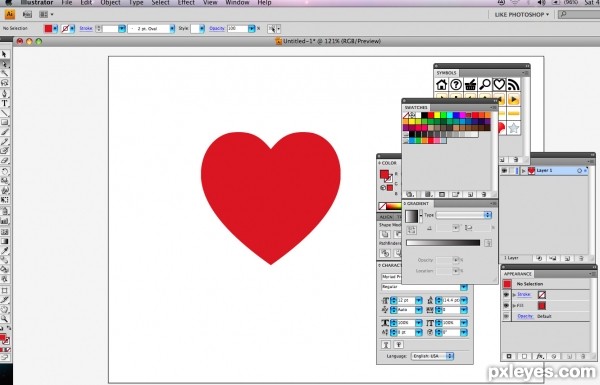Click Delete Selection trash icon in Layers panel
This screenshot has height=385, width=600.
(581, 258)
